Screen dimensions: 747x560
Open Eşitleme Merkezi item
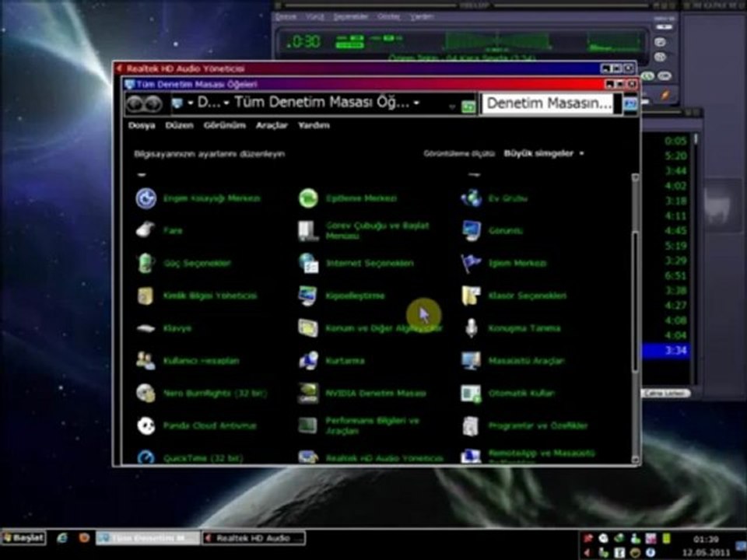348,198
